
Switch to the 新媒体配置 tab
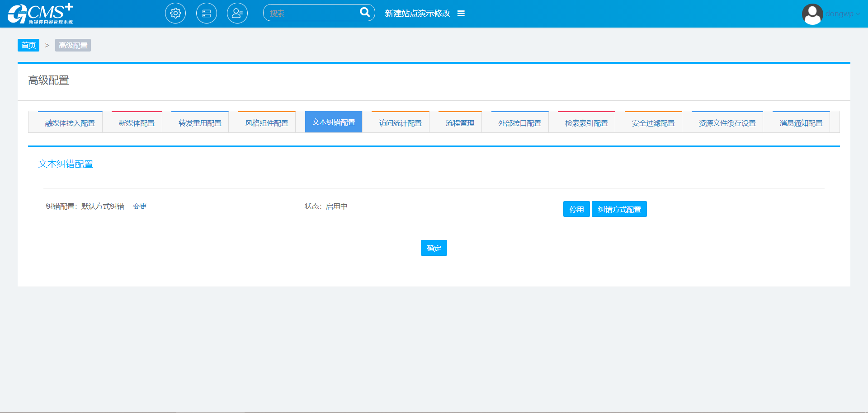(x=137, y=123)
